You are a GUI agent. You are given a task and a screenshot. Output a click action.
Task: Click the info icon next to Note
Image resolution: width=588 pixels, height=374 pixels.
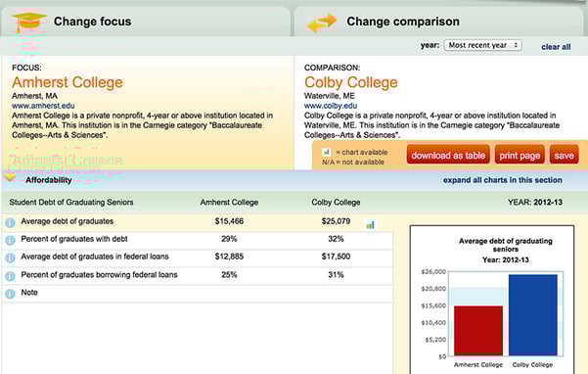[x=10, y=294]
